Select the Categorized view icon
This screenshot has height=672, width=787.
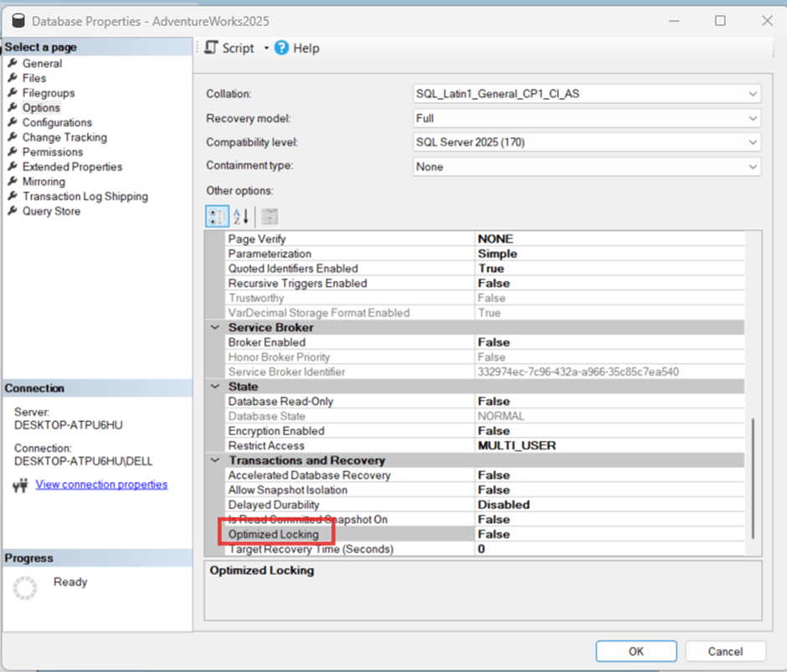218,216
